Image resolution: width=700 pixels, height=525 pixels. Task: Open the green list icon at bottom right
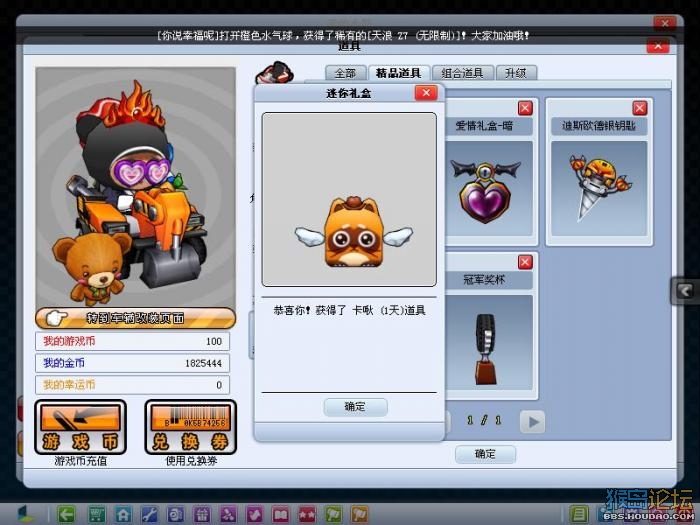579,514
